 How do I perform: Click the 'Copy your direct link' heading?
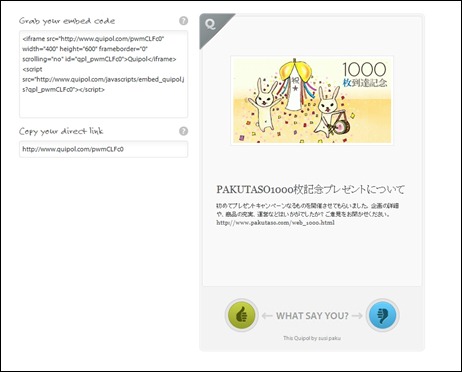(61, 131)
